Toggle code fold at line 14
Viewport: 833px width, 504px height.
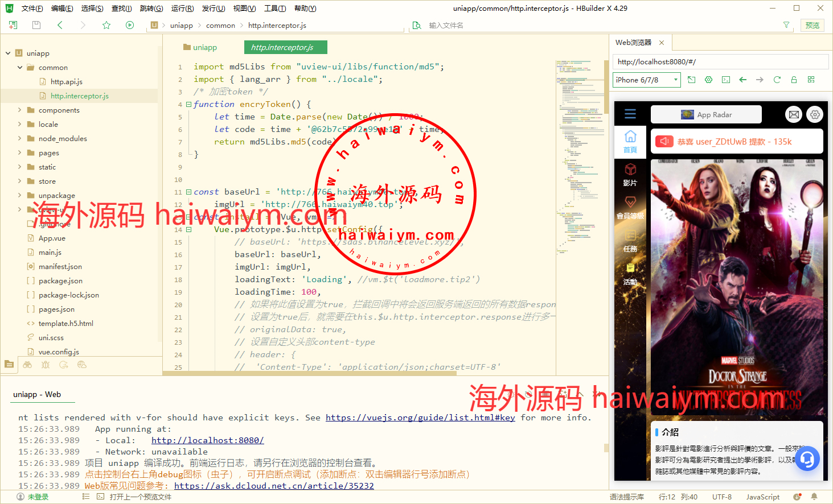click(188, 229)
